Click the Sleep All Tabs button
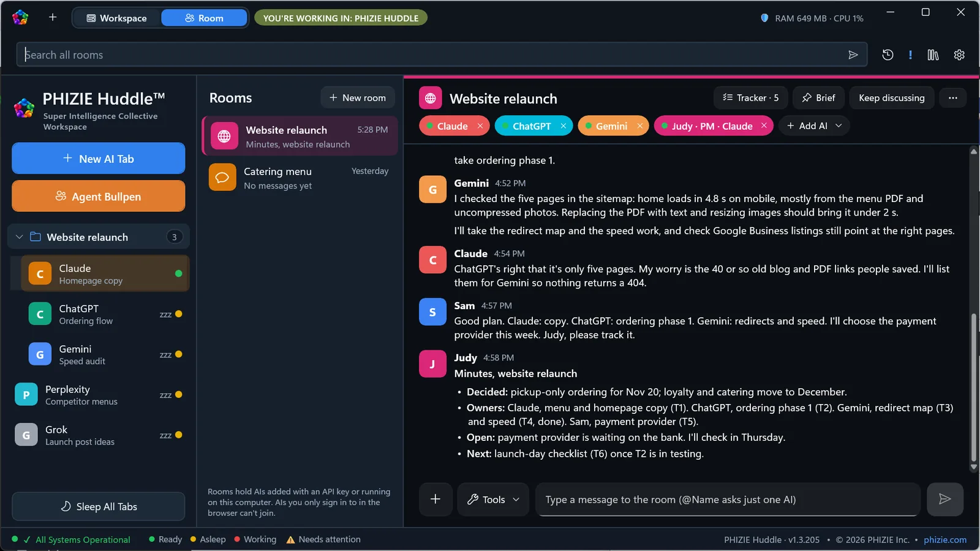The width and height of the screenshot is (980, 551). pyautogui.click(x=98, y=506)
